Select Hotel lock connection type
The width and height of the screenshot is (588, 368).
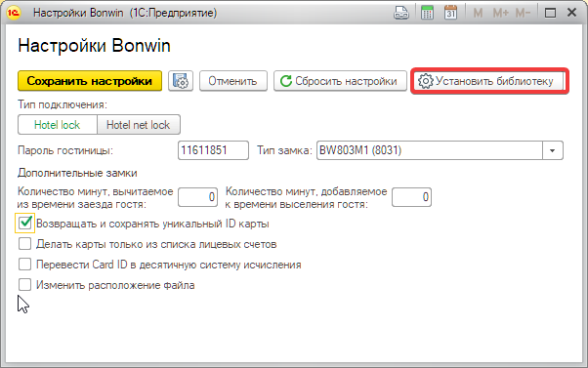(x=58, y=125)
